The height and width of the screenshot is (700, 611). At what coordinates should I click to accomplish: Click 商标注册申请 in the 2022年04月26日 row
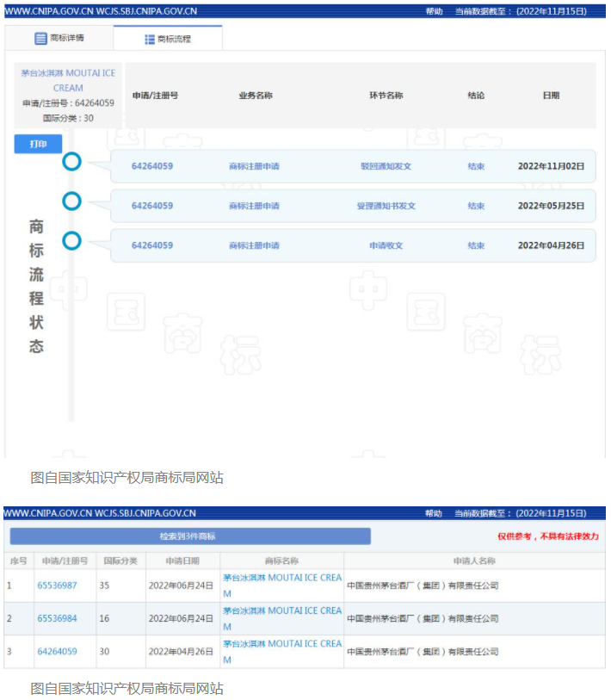(x=254, y=245)
